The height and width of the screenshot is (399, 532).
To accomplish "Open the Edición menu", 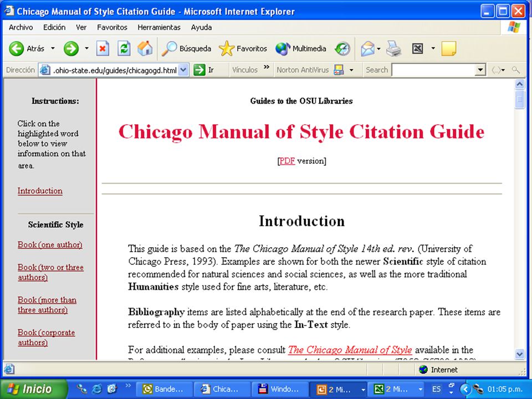I will (x=54, y=28).
